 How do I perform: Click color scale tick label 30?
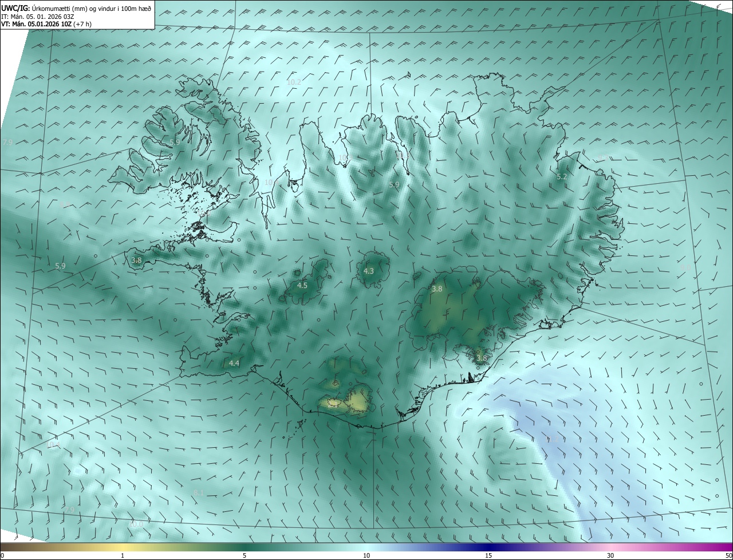(610, 555)
